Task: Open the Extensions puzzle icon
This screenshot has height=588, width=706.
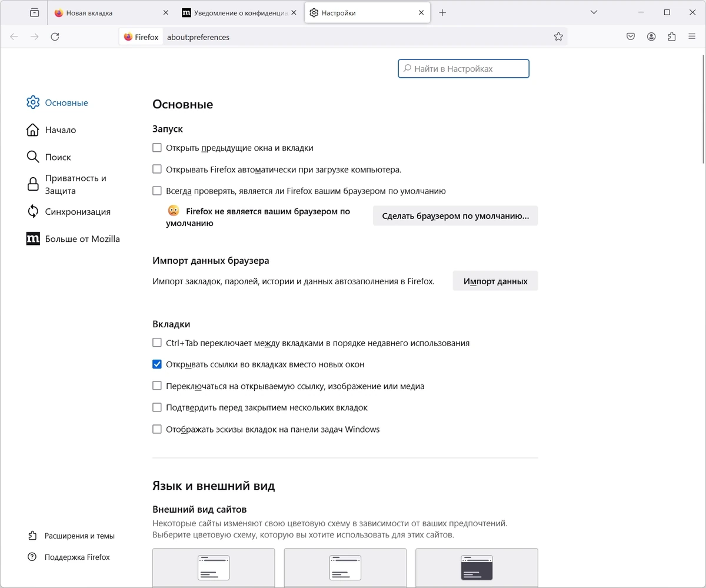Action: point(672,36)
